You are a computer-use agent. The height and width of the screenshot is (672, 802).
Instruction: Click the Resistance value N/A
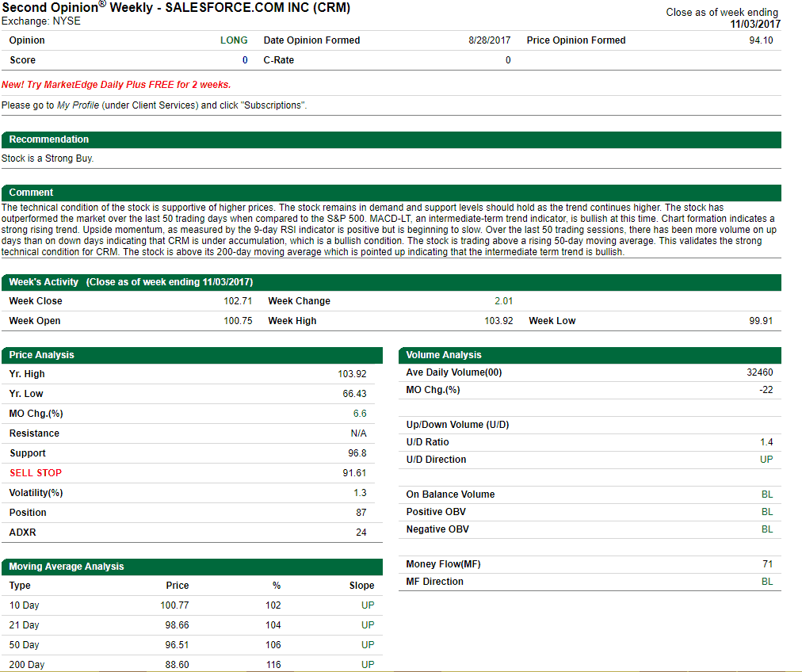[x=358, y=433]
